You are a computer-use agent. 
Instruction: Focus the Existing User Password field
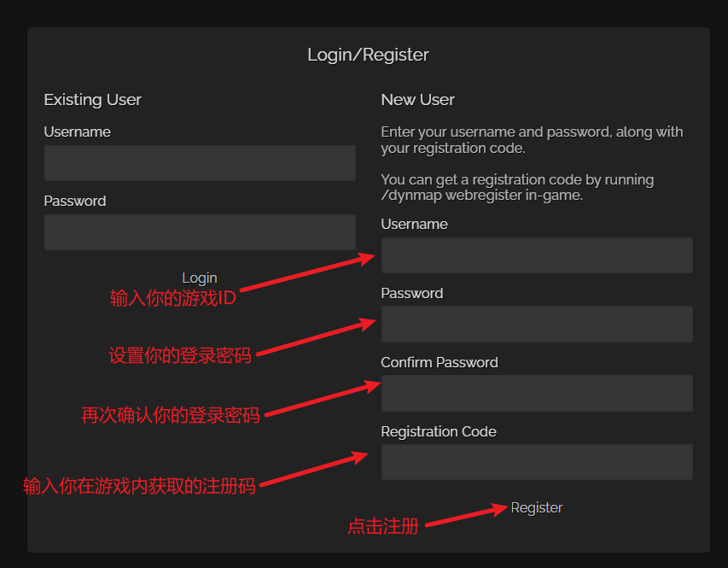200,232
